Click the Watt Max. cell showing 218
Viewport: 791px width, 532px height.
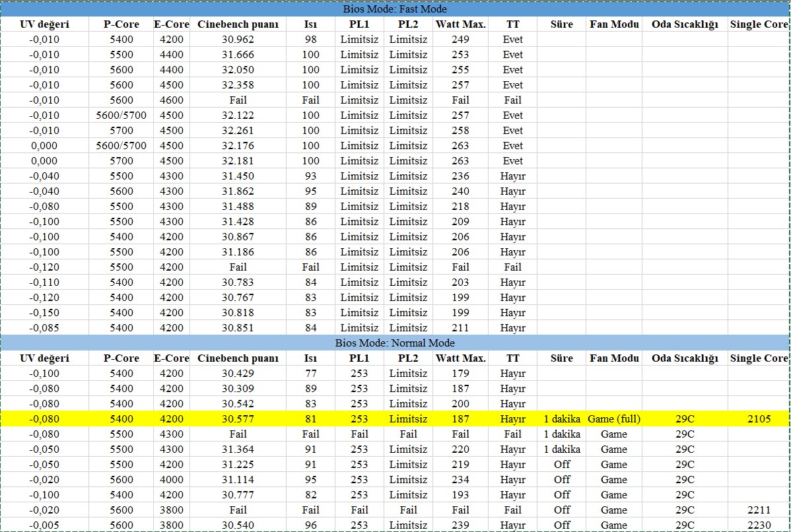[461, 206]
